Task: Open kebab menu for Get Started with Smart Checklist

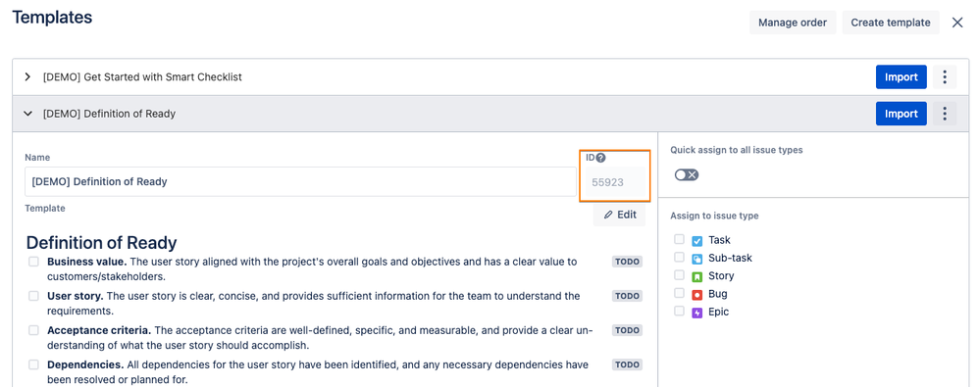Action: (x=945, y=77)
